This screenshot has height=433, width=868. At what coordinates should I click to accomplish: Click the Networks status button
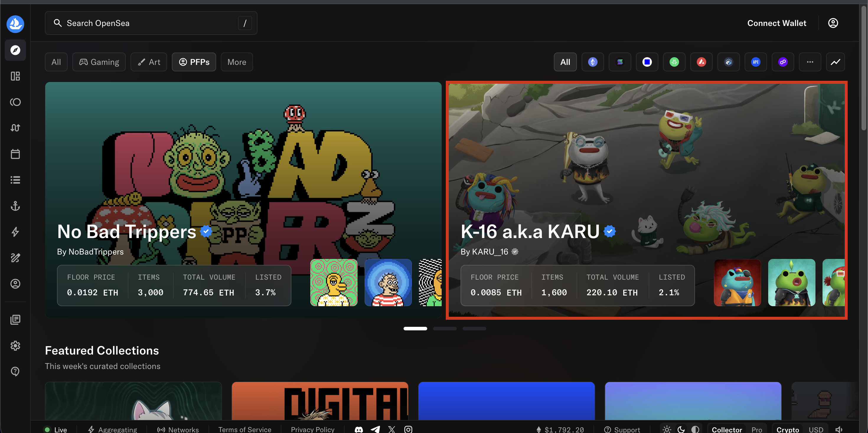tap(178, 429)
